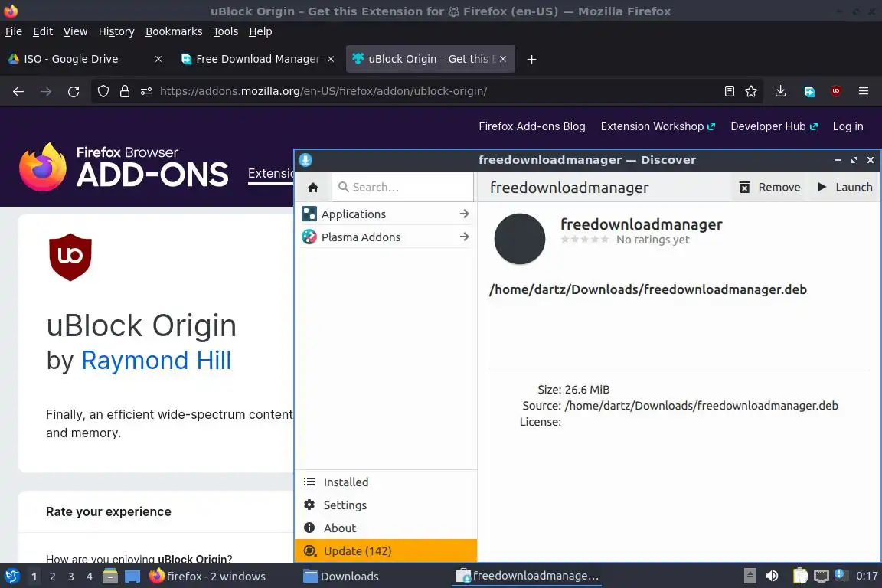
Task: Open volume control in system tray
Action: click(x=772, y=577)
